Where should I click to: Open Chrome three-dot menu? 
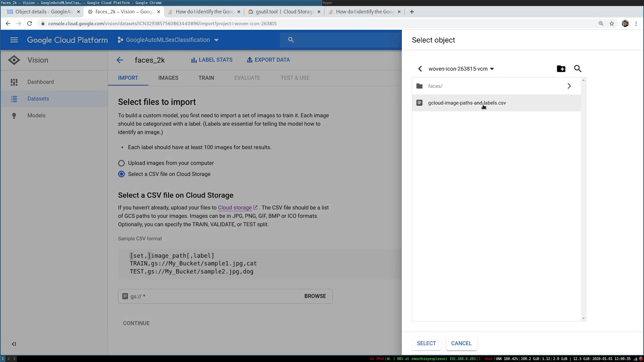point(636,23)
